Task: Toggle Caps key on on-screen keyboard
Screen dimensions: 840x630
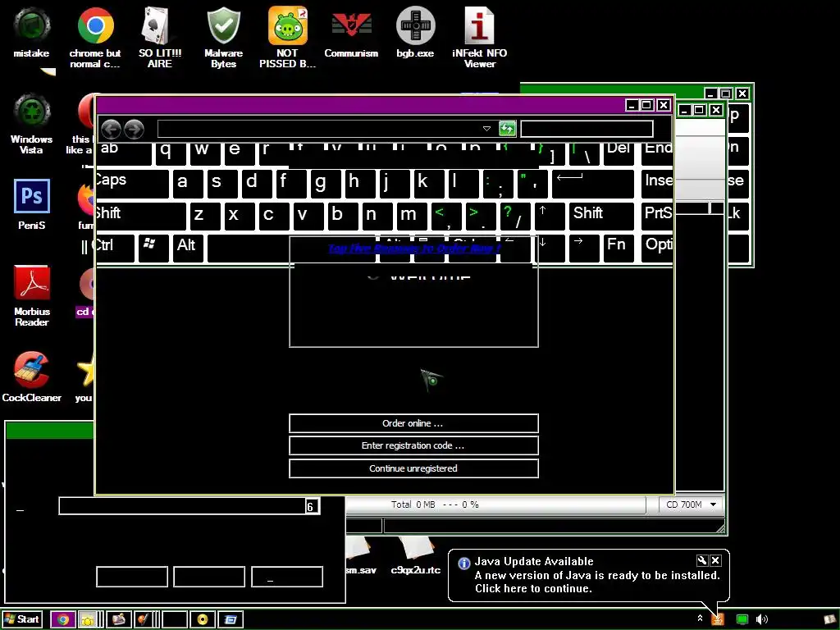Action: coord(132,184)
